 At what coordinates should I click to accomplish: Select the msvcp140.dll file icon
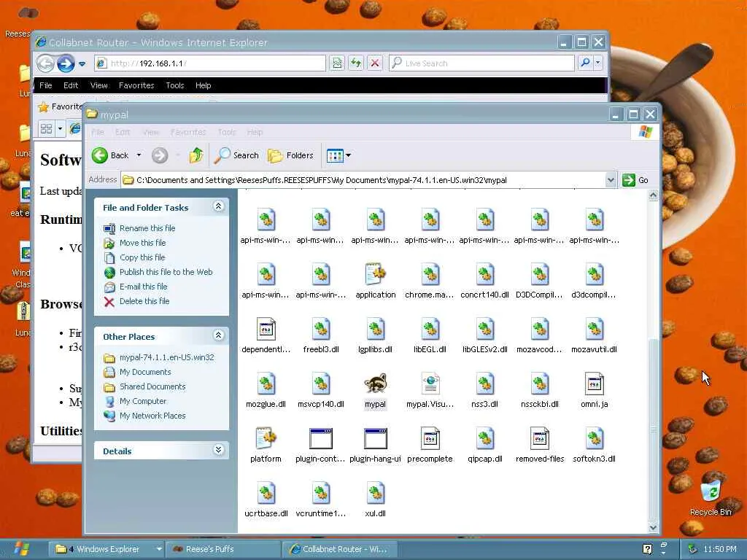(x=321, y=384)
